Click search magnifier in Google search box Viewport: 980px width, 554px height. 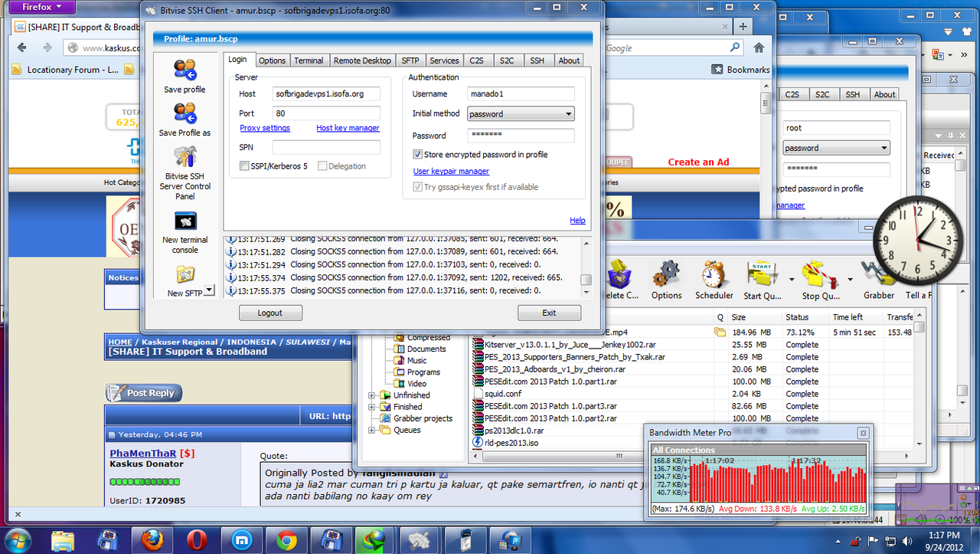(735, 48)
